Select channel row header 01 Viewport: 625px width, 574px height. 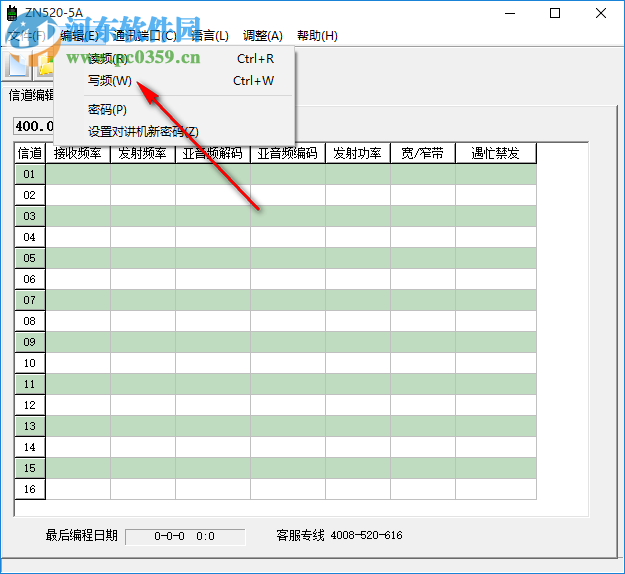click(30, 174)
